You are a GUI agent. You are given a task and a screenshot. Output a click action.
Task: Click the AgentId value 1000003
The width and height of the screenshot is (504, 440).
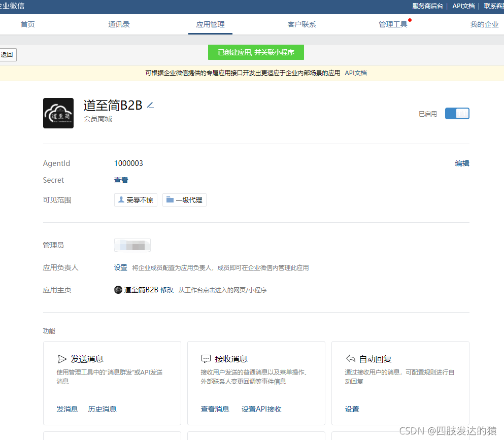pyautogui.click(x=128, y=163)
